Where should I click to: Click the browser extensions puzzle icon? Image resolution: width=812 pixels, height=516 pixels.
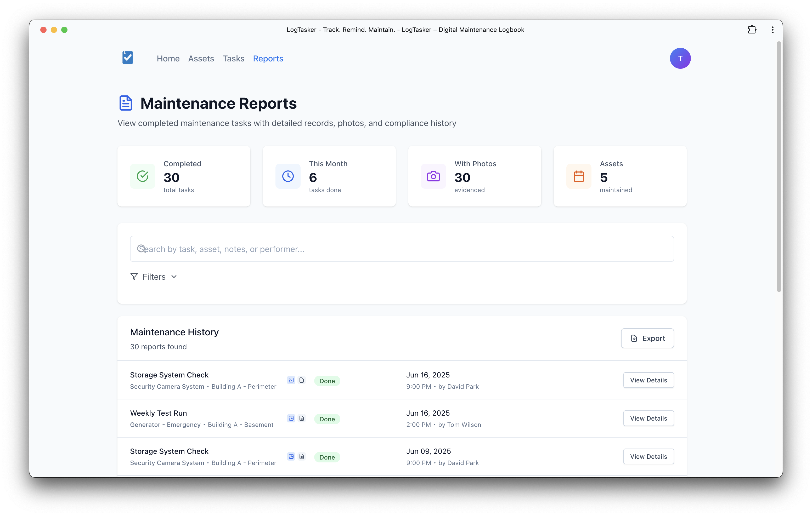tap(752, 30)
